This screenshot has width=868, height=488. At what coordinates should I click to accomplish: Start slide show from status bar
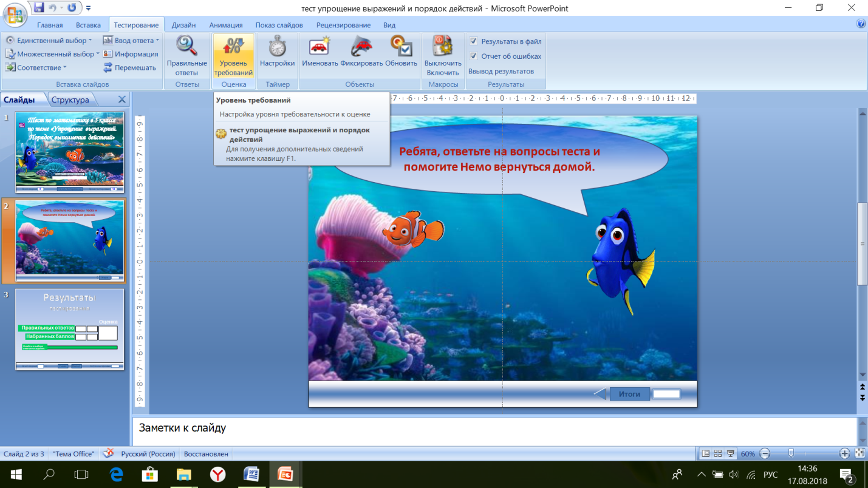731,453
